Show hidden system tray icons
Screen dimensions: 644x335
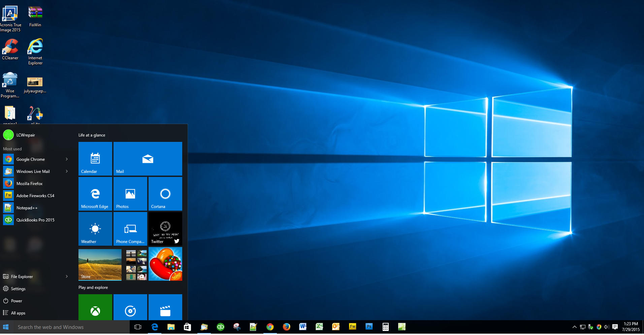click(575, 327)
